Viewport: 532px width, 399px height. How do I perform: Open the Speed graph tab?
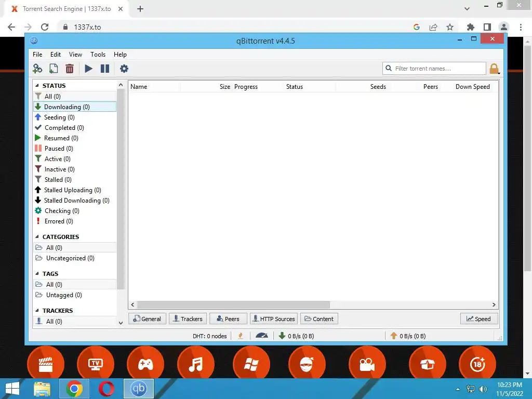[x=478, y=319]
